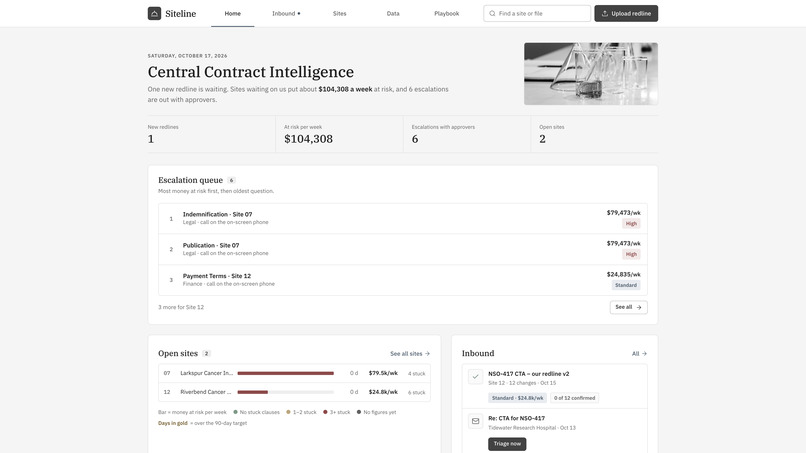806x453 pixels.
Task: Click the Larkspur at-risk money bar
Action: pos(285,373)
